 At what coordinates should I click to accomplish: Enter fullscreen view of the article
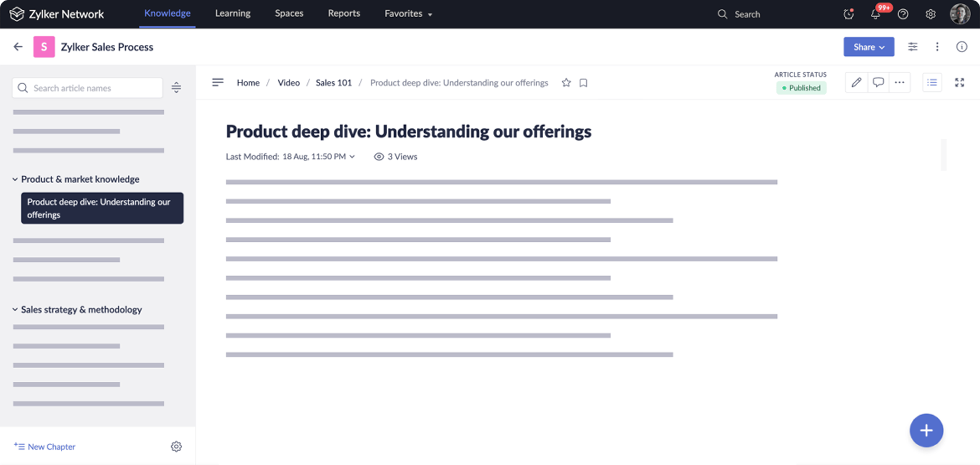959,83
